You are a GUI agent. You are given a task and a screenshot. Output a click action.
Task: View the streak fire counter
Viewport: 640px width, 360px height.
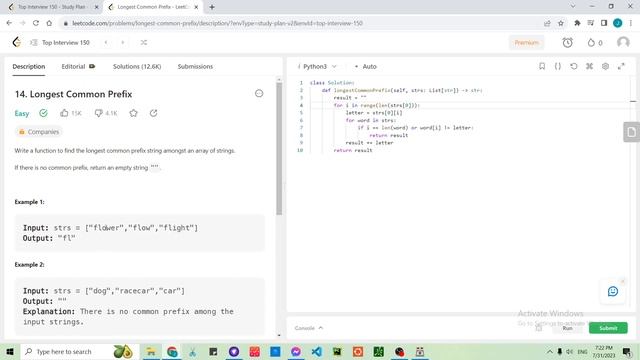595,42
